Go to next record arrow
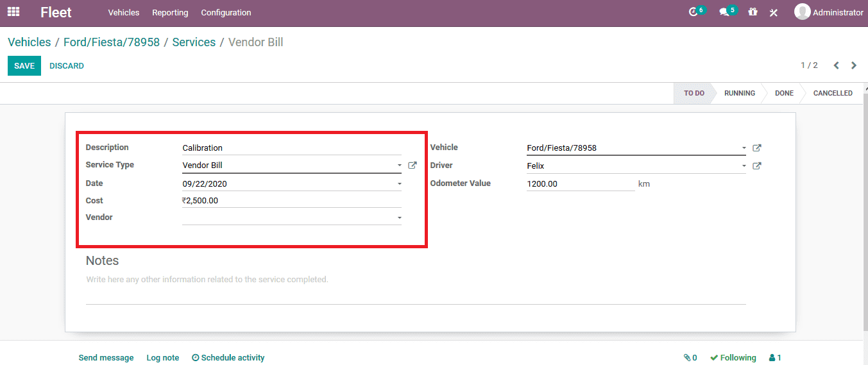868x365 pixels. [x=854, y=65]
